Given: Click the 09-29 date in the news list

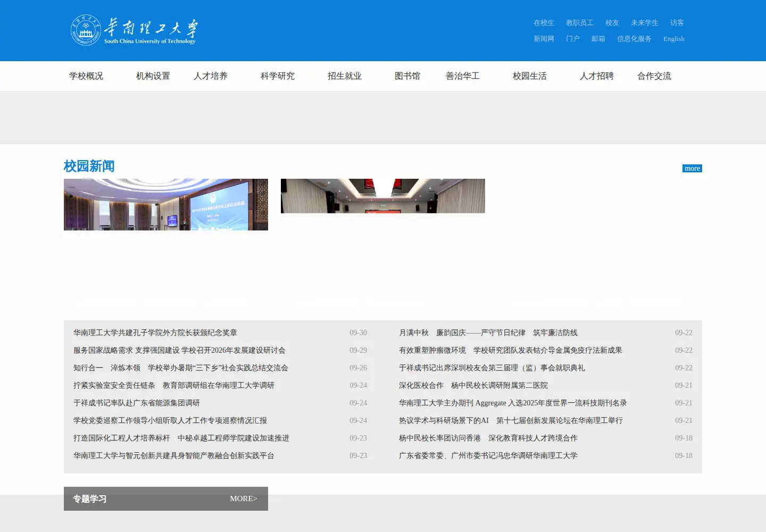Looking at the screenshot, I should pos(358,350).
